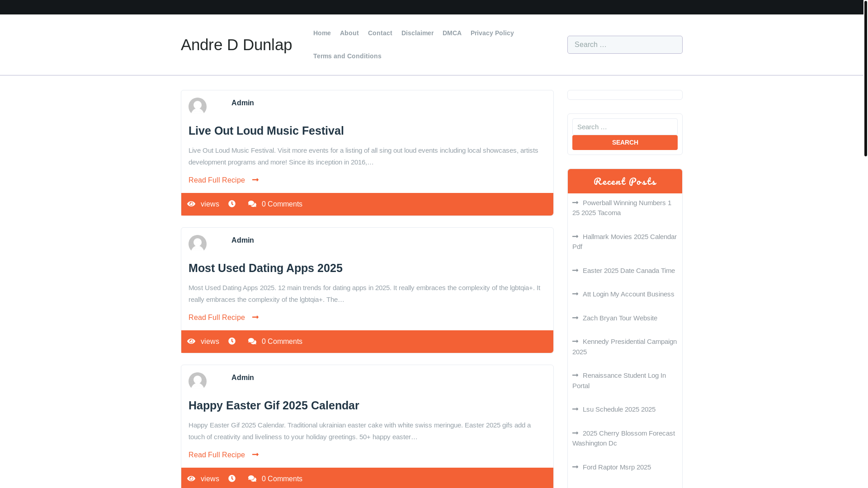The height and width of the screenshot is (488, 868).
Task: Click the arrow icon before Lsu Schedule 2025
Action: (575, 409)
